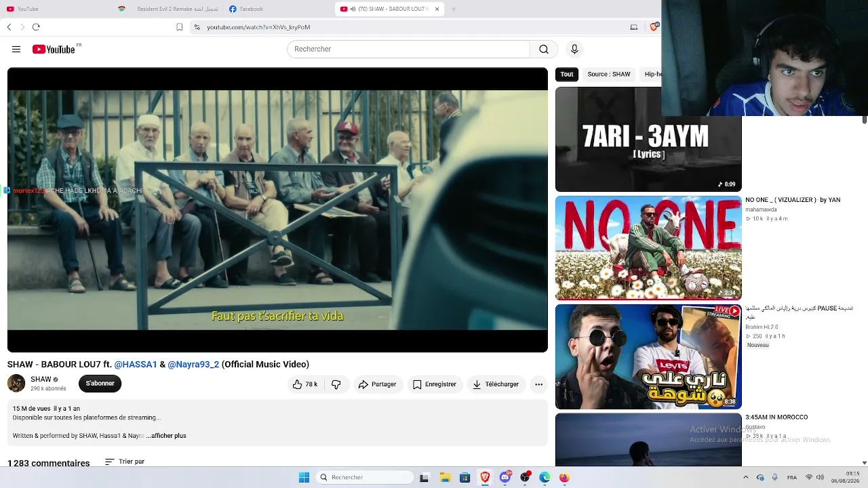The height and width of the screenshot is (488, 868).
Task: Close the SHAW - BABOUR LOU7 tab
Action: 437,9
